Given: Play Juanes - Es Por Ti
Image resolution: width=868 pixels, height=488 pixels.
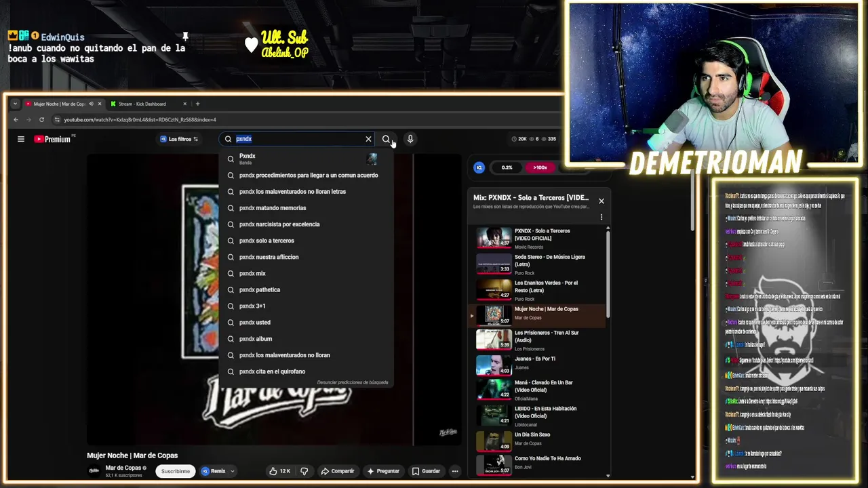Looking at the screenshot, I should 540,365.
